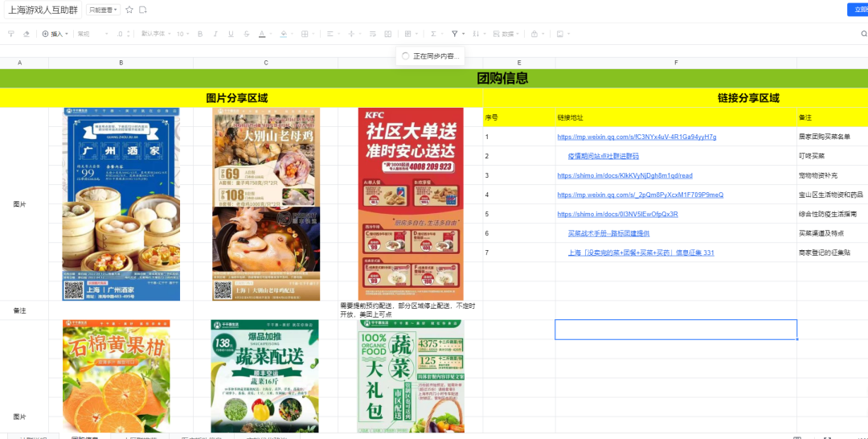Click the search magnifier icon
The height and width of the screenshot is (439, 868).
coord(863,34)
